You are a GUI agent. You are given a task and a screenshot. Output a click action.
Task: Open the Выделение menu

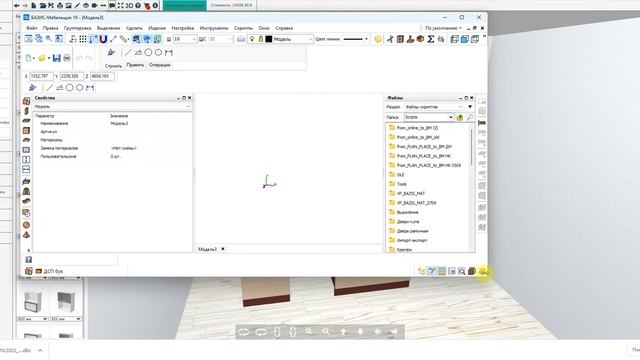[x=109, y=28]
